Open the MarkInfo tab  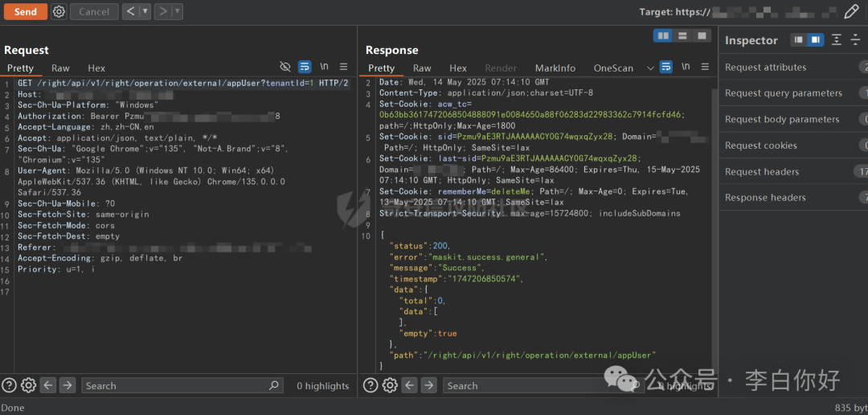click(x=555, y=68)
